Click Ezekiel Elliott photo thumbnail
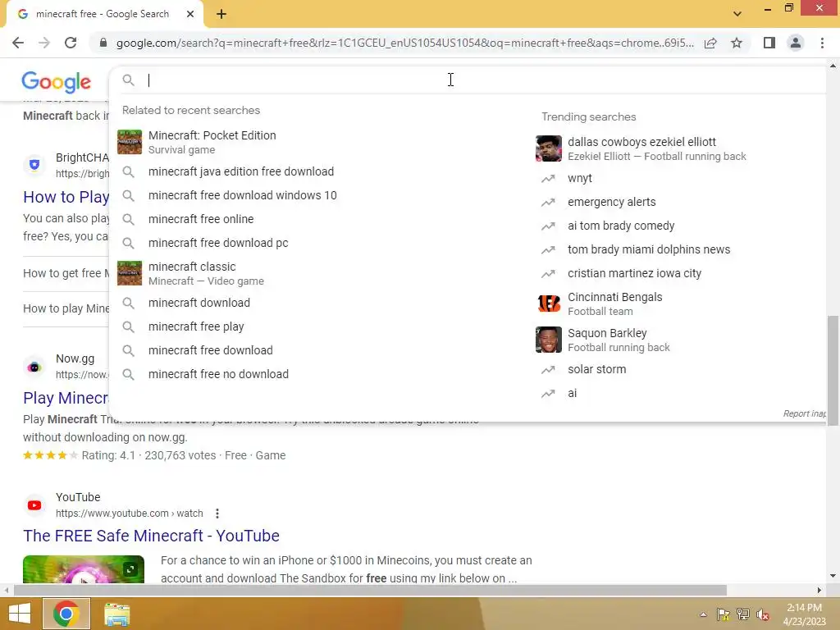This screenshot has height=630, width=840. [x=549, y=148]
